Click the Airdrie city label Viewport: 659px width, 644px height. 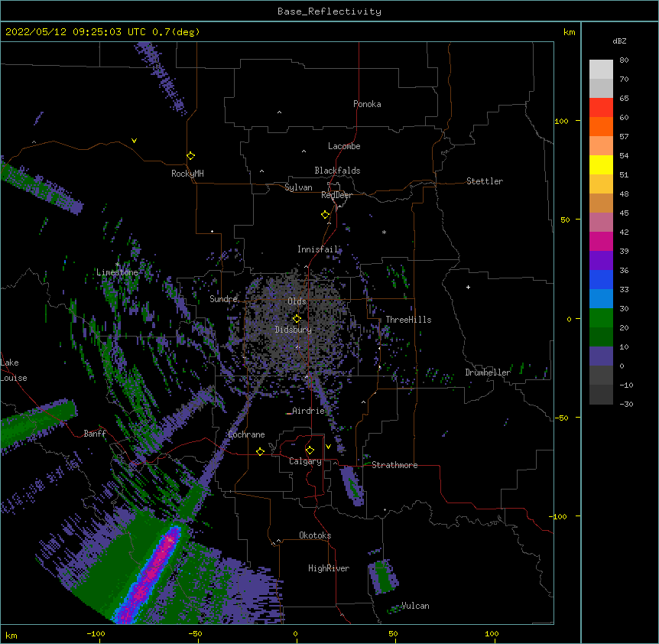[308, 411]
